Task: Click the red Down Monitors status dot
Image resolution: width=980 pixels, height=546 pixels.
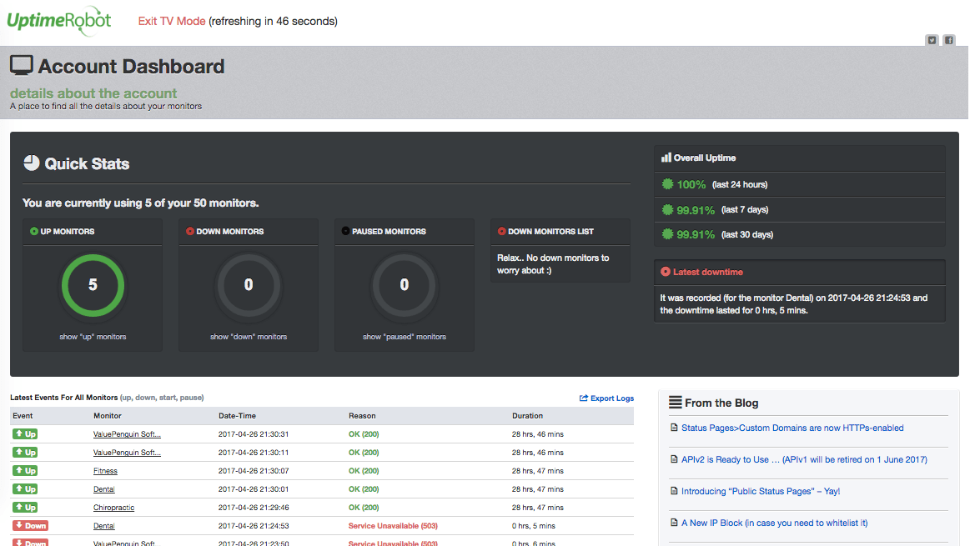Action: 190,231
